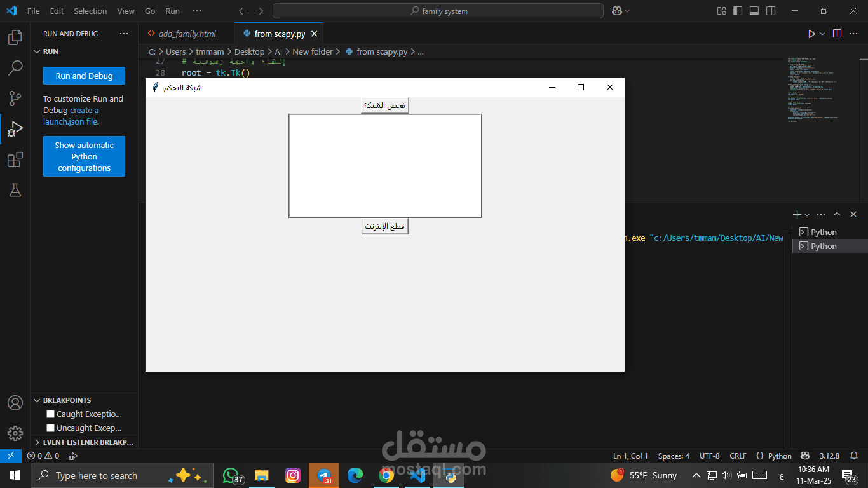The height and width of the screenshot is (488, 868).
Task: Click New folder in the breadcrumb
Action: 313,51
